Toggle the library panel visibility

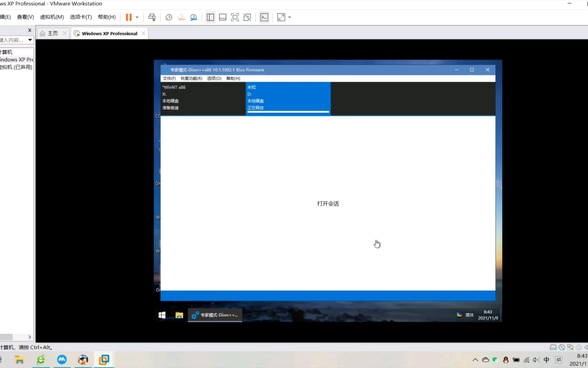pyautogui.click(x=210, y=17)
